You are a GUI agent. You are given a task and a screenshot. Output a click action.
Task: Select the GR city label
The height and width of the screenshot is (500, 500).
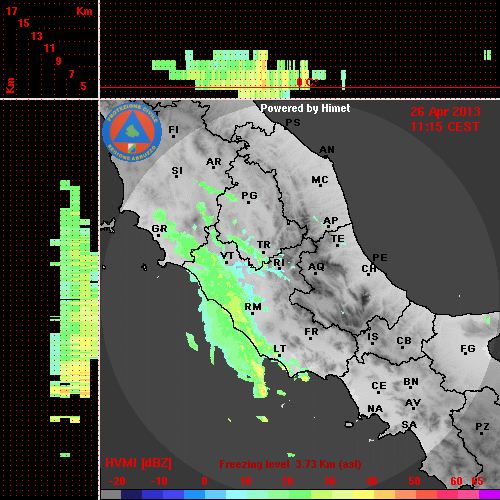pos(159,229)
